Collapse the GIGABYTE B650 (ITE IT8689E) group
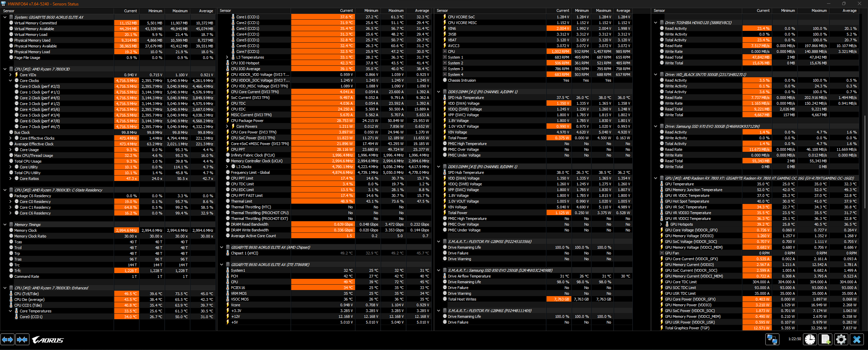This screenshot has height=350, width=868. (x=222, y=265)
